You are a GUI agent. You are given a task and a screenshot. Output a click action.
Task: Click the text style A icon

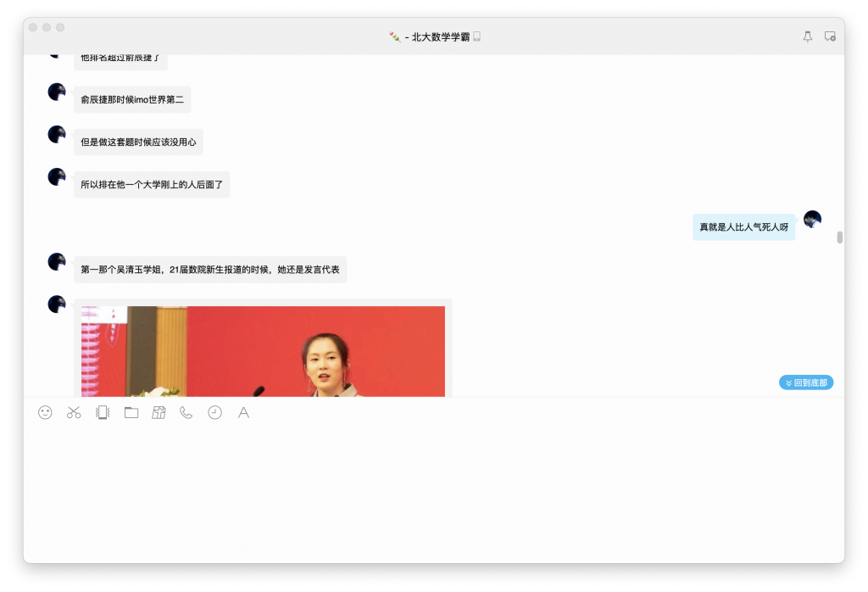point(243,412)
